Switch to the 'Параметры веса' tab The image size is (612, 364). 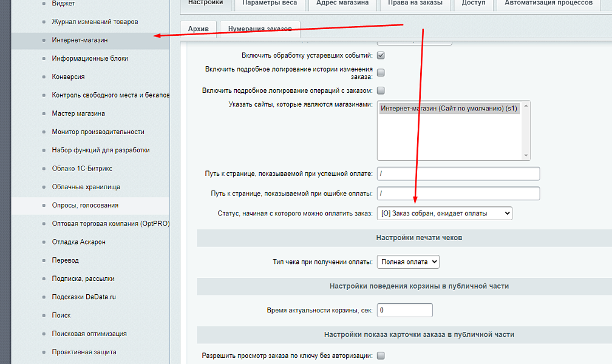pos(270,3)
